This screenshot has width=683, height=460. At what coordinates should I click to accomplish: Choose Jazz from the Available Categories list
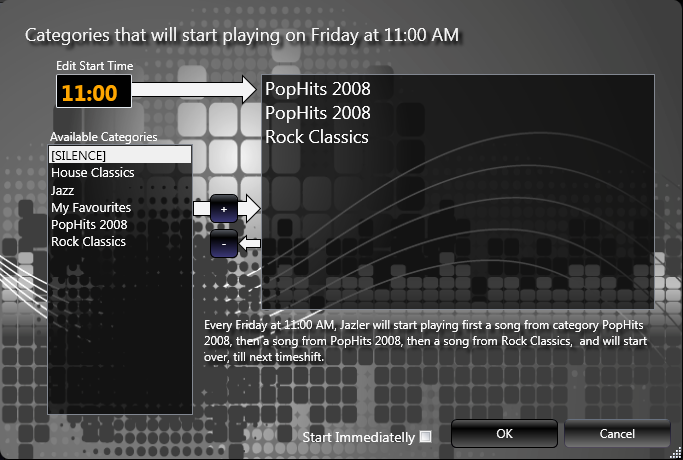coord(63,190)
